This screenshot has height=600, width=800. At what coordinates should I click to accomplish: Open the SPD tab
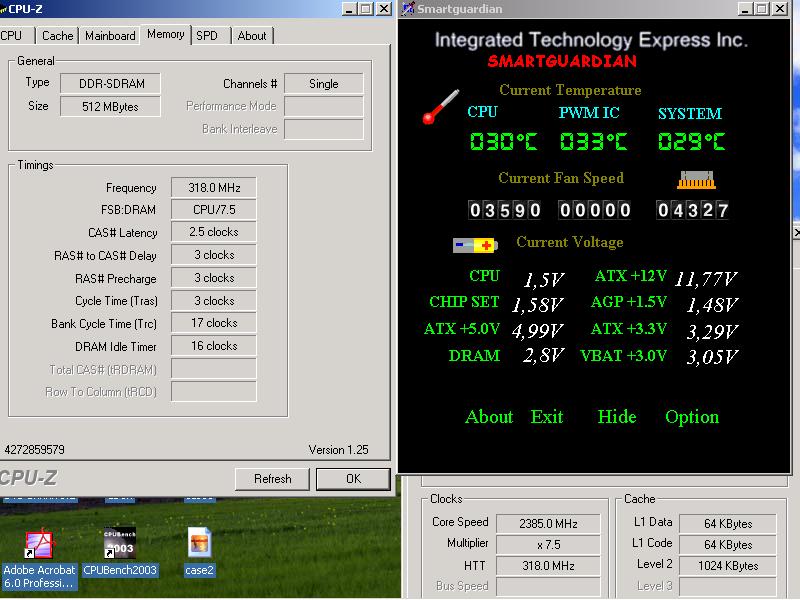pyautogui.click(x=207, y=36)
